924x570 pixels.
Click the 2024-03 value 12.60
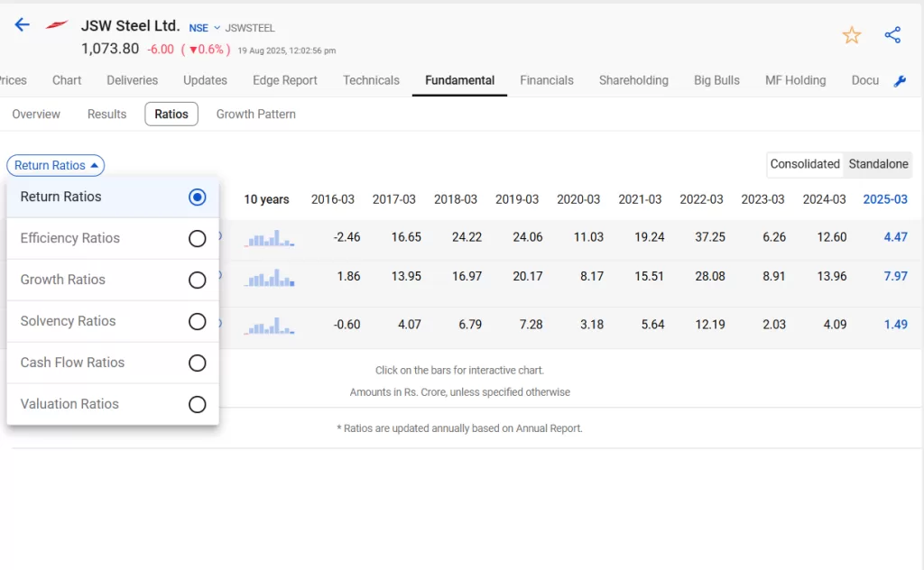(831, 237)
